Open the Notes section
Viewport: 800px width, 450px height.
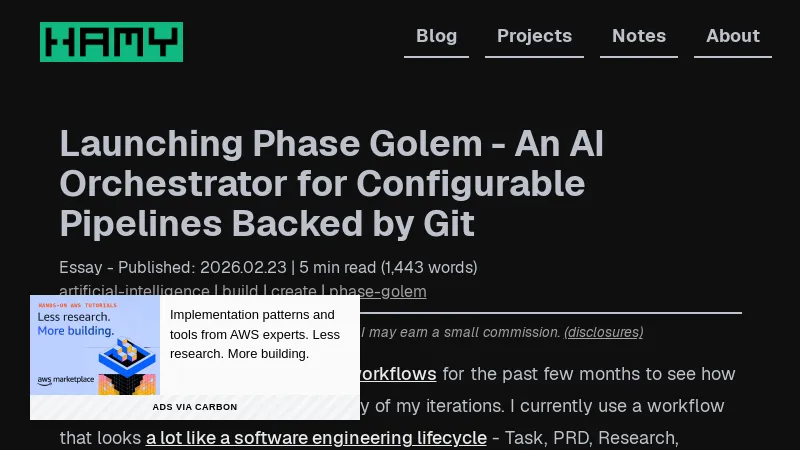638,36
